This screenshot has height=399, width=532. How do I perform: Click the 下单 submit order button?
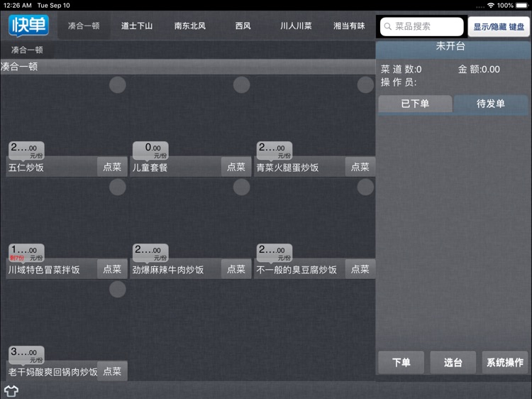pyautogui.click(x=401, y=362)
